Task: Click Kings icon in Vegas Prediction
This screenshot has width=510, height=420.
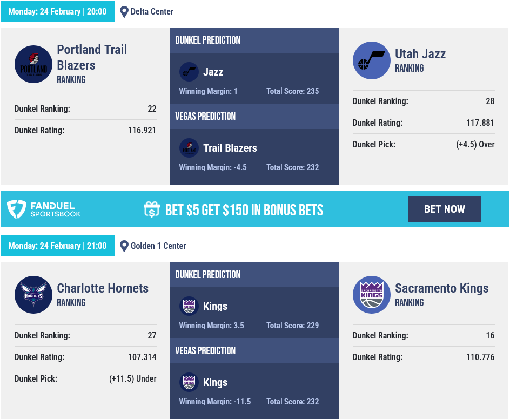Action: tap(189, 382)
